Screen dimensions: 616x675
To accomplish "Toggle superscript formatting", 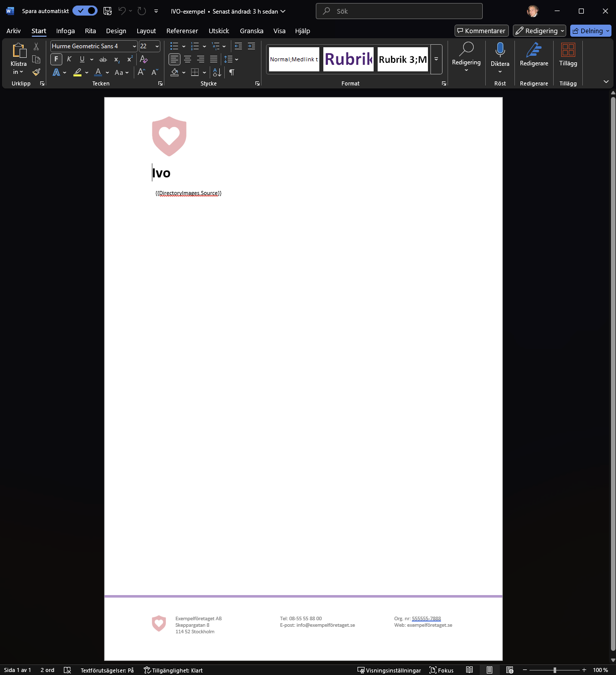I will pos(130,59).
